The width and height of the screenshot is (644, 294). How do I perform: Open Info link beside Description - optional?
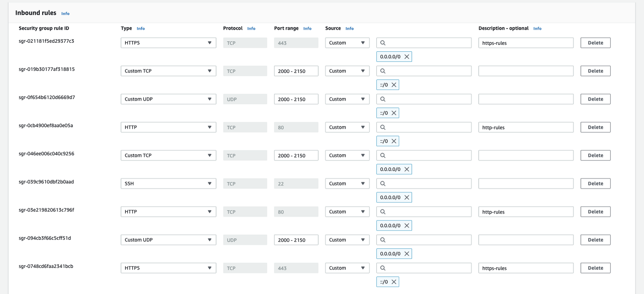pos(537,29)
